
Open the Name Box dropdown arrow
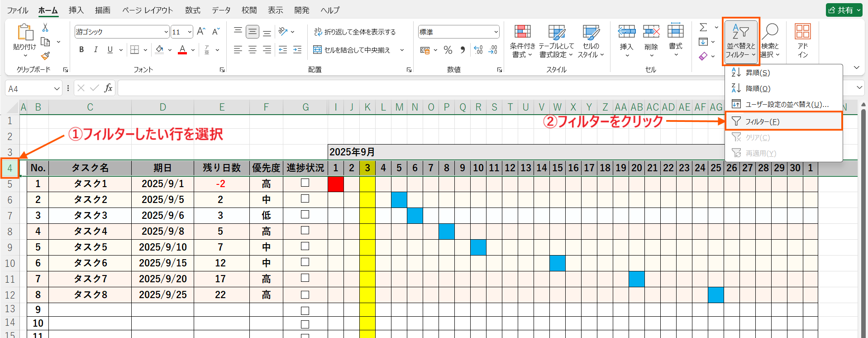(57, 89)
